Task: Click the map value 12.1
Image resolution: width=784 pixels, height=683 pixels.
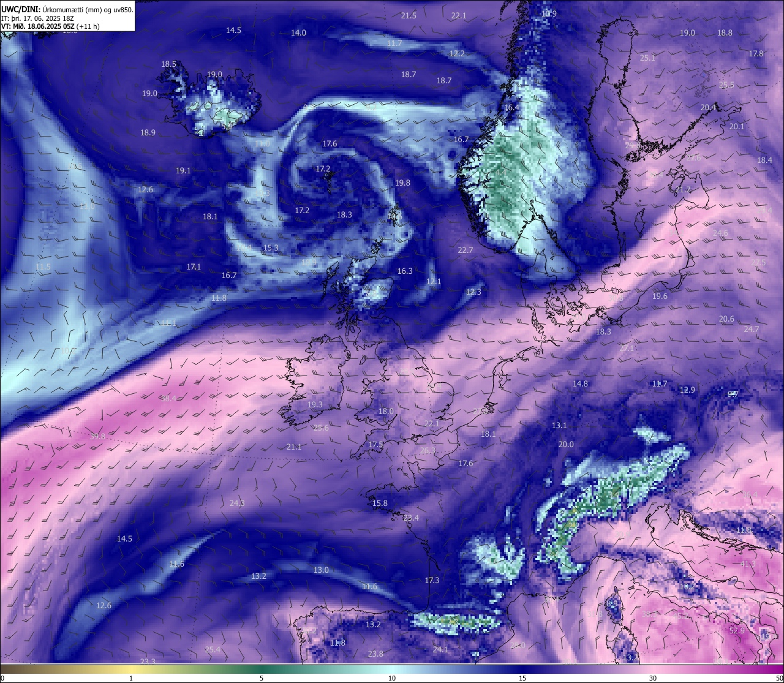Action: [x=434, y=282]
